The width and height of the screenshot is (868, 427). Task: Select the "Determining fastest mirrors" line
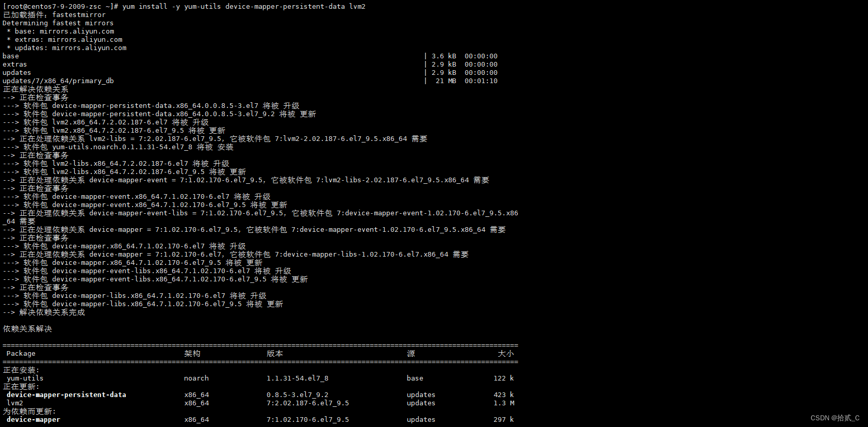[x=58, y=23]
